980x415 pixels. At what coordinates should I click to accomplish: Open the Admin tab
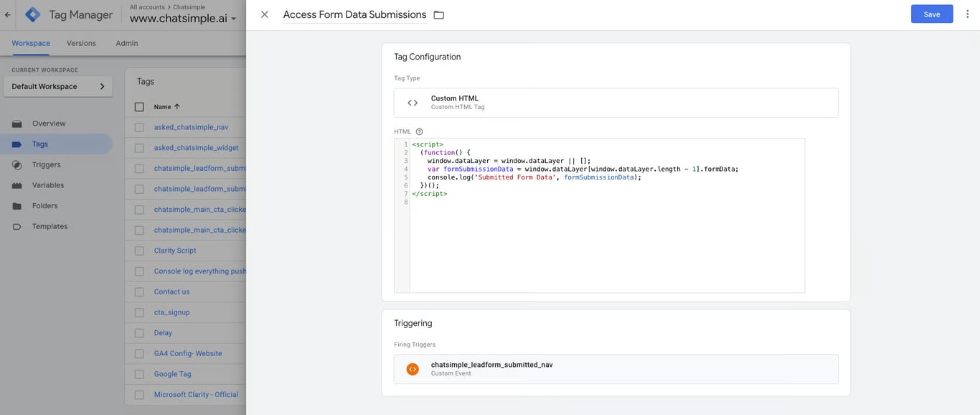pos(127,43)
